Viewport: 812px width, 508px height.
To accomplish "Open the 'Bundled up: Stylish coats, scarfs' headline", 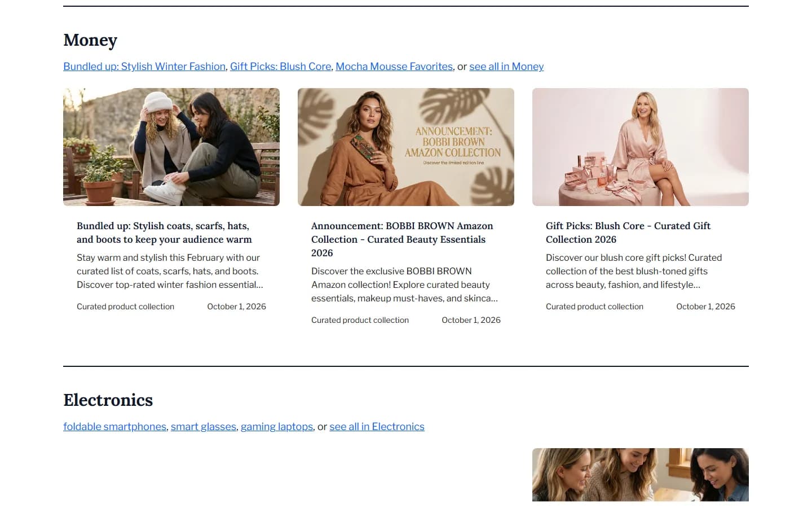I will coord(164,233).
